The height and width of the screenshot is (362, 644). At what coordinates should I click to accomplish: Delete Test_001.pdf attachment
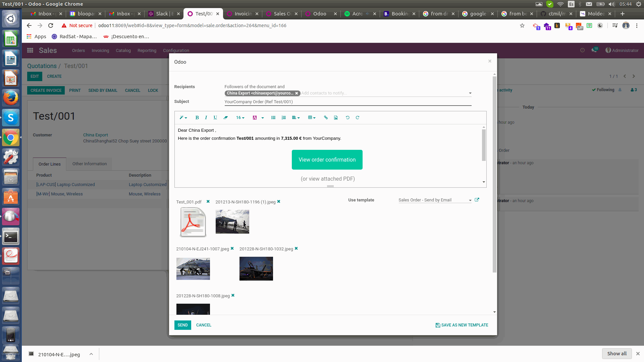click(x=208, y=201)
